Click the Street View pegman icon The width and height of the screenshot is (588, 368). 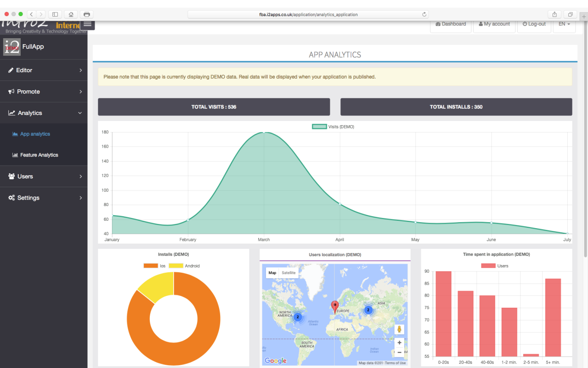(399, 329)
